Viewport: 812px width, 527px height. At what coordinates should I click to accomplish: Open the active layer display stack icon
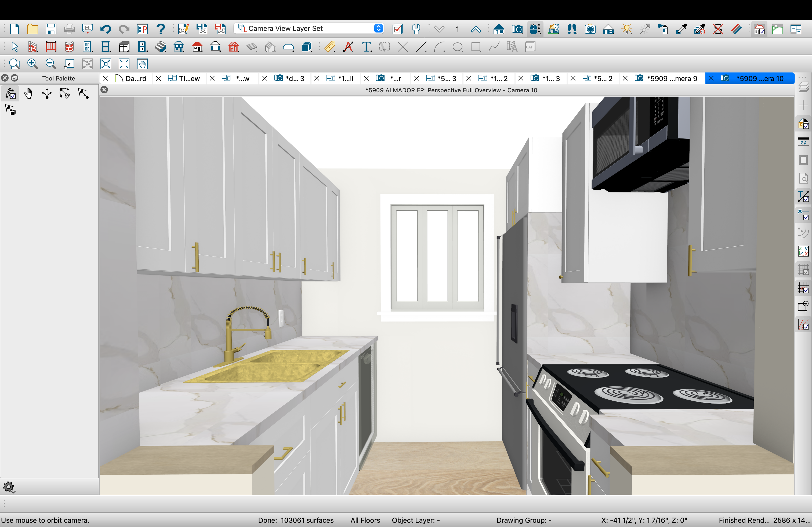(803, 87)
